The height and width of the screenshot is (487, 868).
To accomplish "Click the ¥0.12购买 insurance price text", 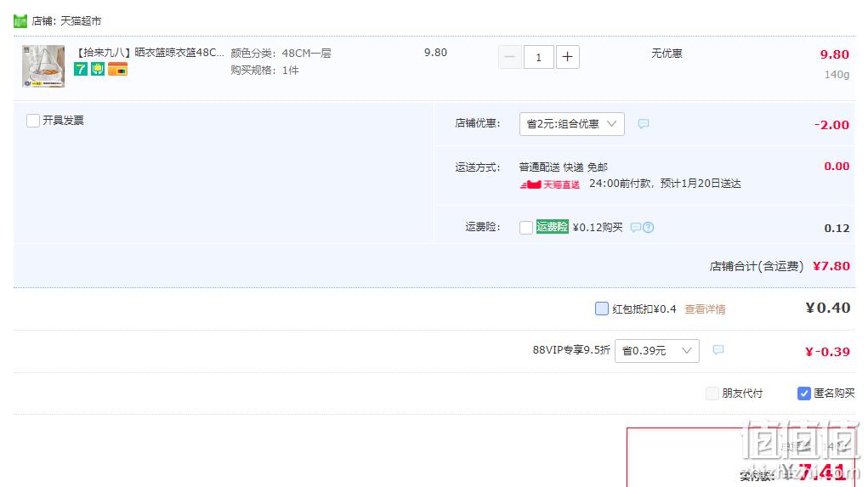I will [598, 228].
